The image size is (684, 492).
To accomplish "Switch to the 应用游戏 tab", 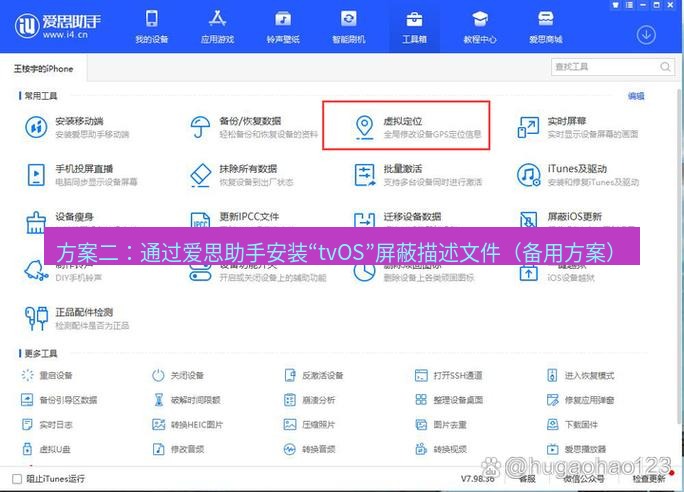I will (217, 27).
